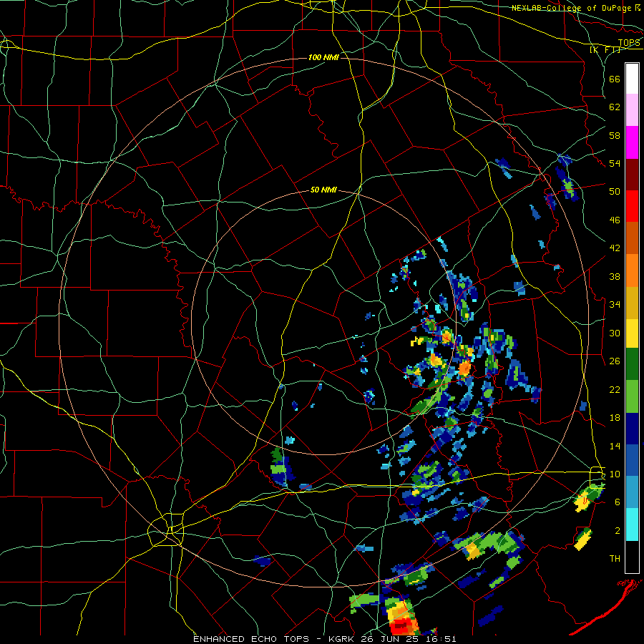The width and height of the screenshot is (644, 644).
Task: Click the legend value "34"
Action: click(615, 305)
